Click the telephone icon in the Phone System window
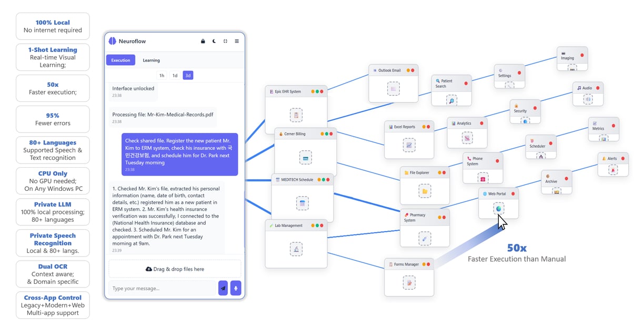The width and height of the screenshot is (644, 329). click(x=482, y=177)
